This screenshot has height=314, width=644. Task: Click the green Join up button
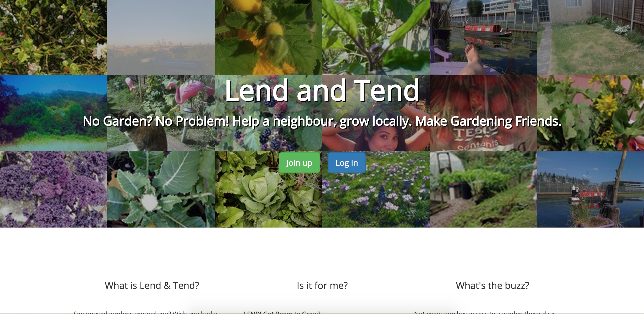pos(299,163)
